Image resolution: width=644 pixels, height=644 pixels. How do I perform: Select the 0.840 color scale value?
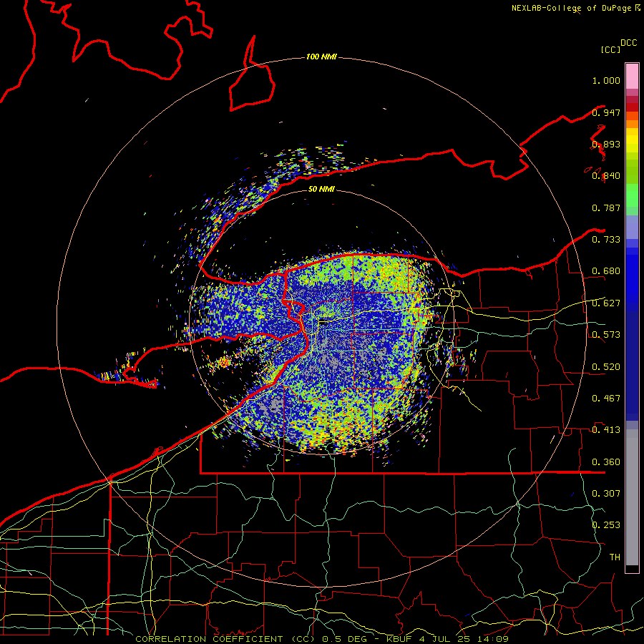606,176
